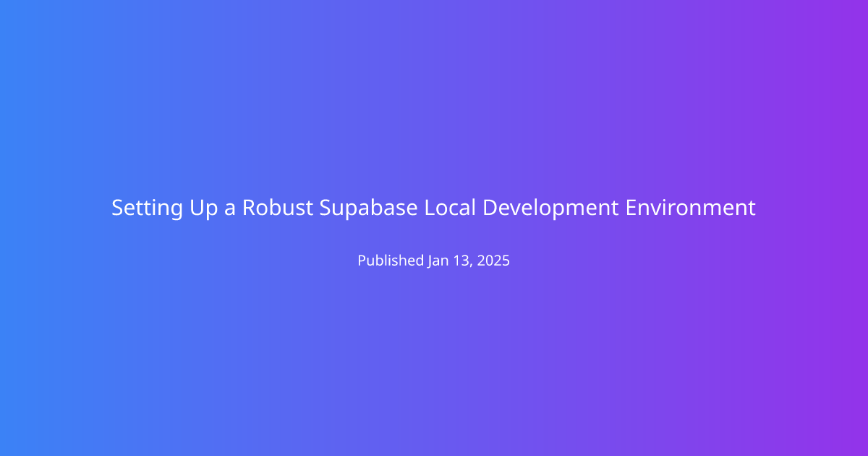Open the Supabase article title heading
The image size is (868, 456).
(433, 208)
